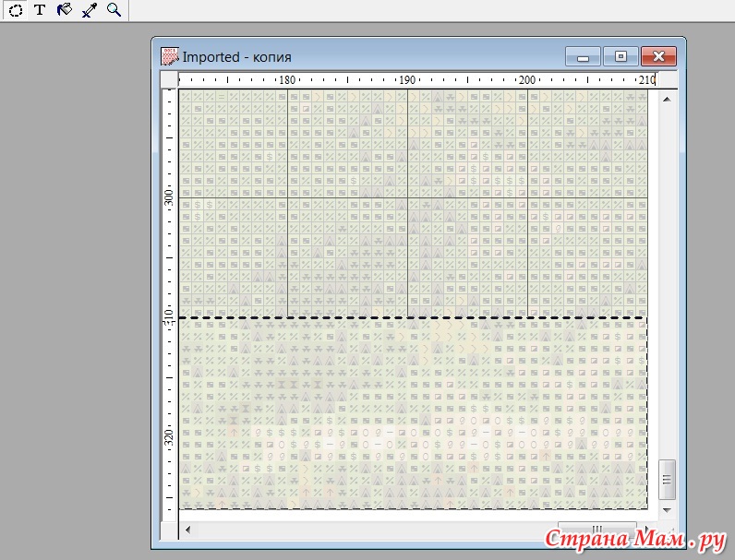Image resolution: width=735 pixels, height=560 pixels.
Task: Click the vertical scrollbar down arrow
Action: (x=667, y=510)
